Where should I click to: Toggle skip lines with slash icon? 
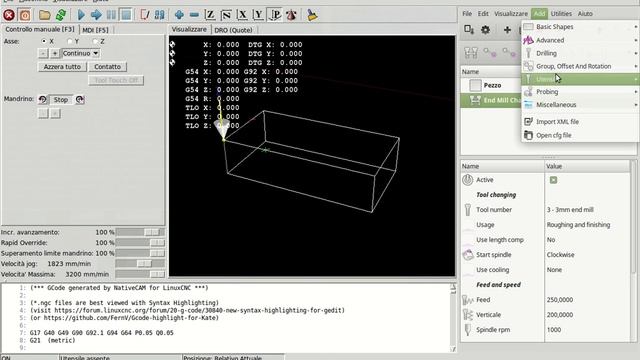click(144, 15)
